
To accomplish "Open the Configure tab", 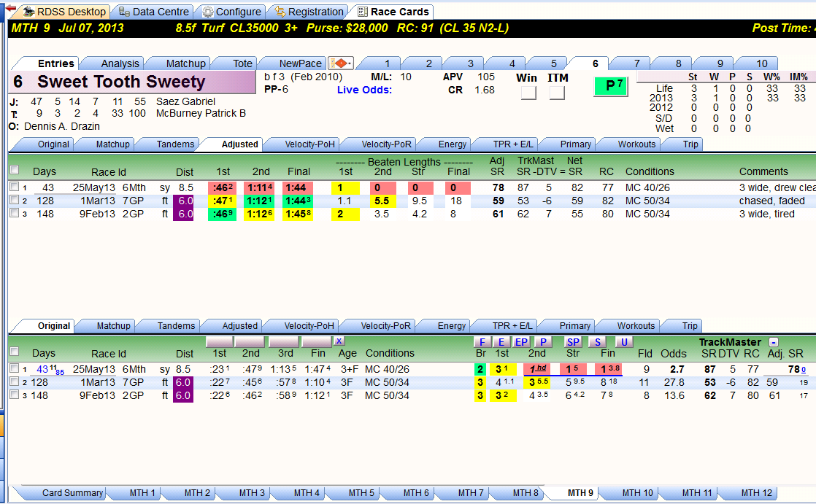I will pos(231,12).
